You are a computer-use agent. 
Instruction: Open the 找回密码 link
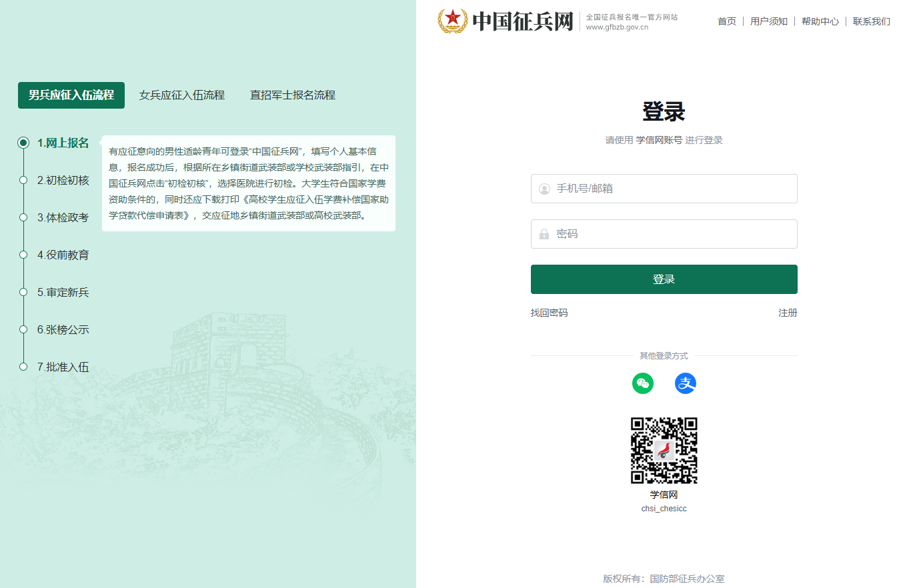click(x=550, y=313)
